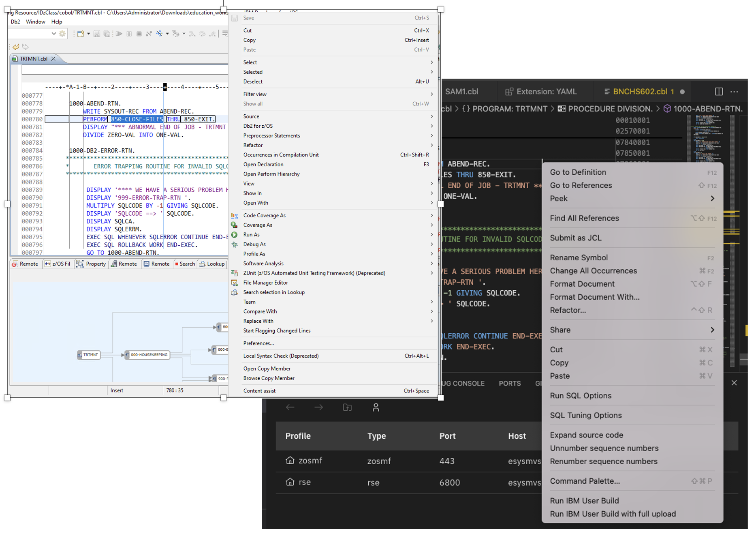Open the Help menu
This screenshot has height=536, width=756.
pyautogui.click(x=57, y=22)
